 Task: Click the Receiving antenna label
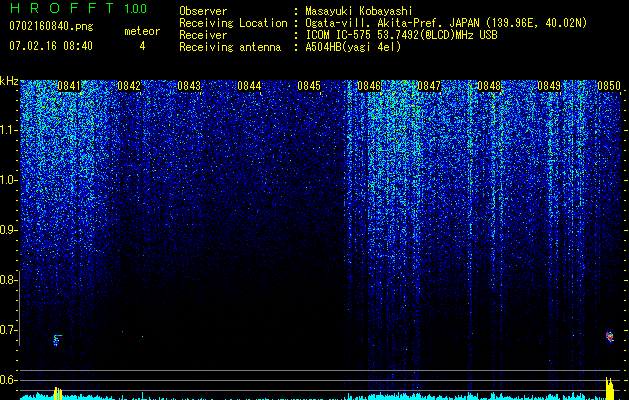tap(230, 47)
